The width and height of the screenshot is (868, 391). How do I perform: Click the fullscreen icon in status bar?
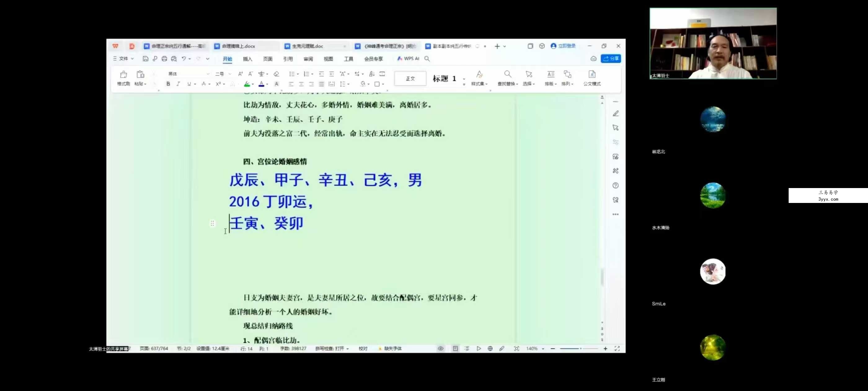617,348
